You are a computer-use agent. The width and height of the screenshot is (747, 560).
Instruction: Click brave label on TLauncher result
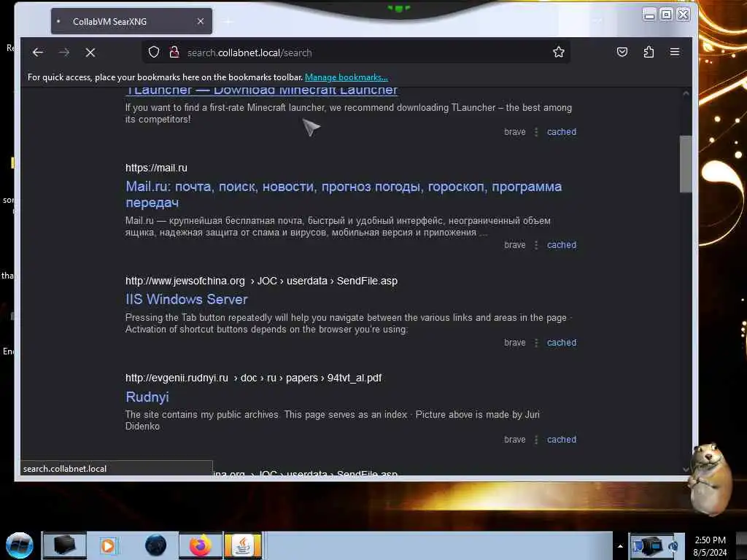(x=514, y=132)
